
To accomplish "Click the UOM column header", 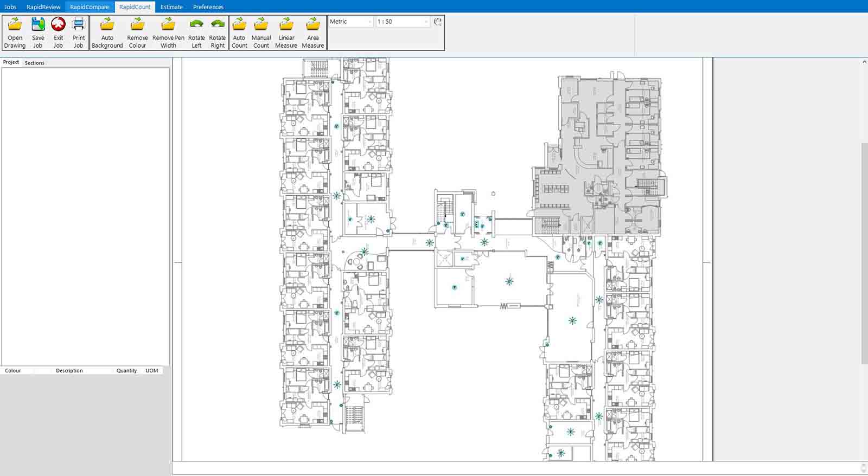I will click(x=152, y=371).
